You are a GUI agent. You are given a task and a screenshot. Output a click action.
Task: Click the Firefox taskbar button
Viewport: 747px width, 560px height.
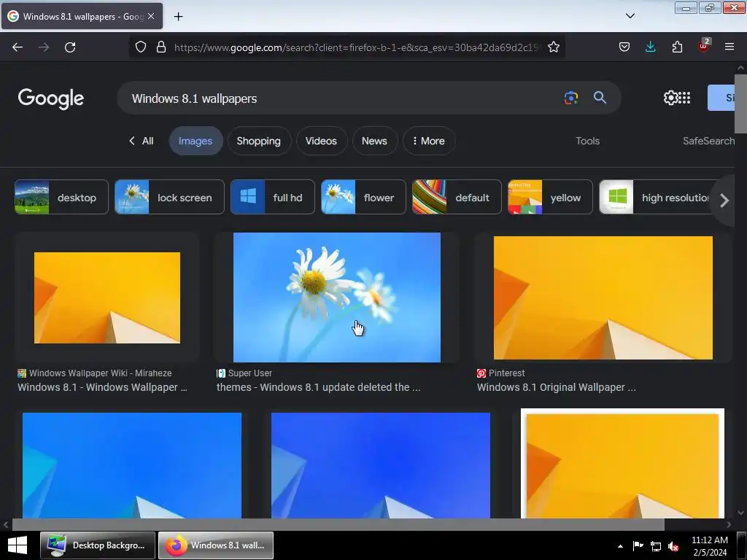click(x=216, y=545)
